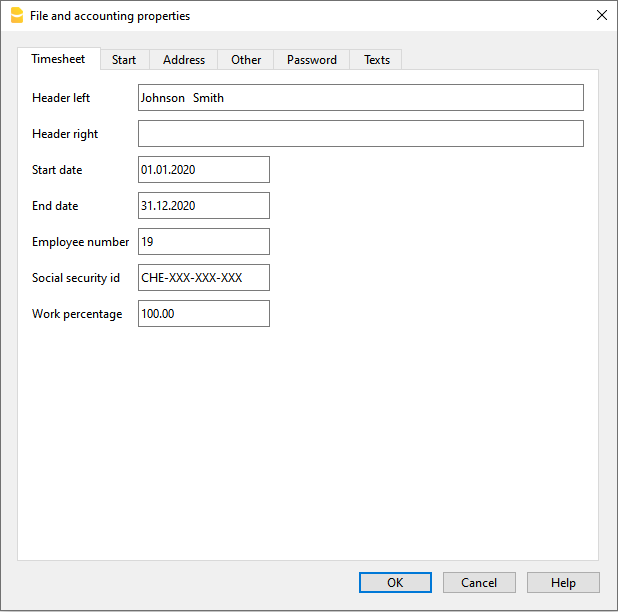Open the Start tab
The image size is (618, 612).
(124, 60)
